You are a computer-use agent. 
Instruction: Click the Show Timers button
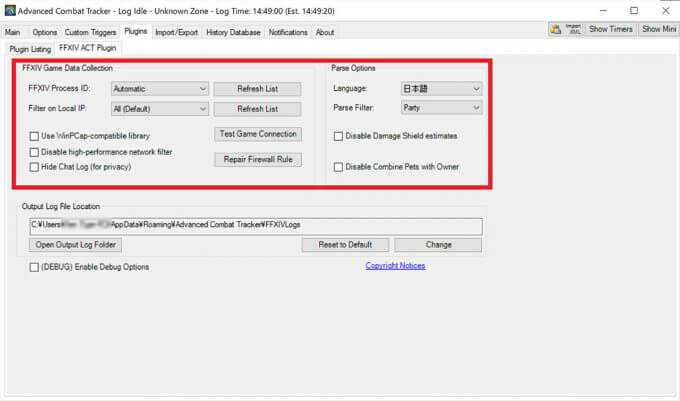pyautogui.click(x=611, y=30)
